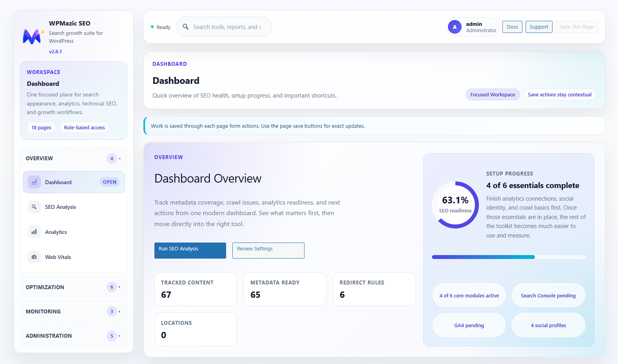The width and height of the screenshot is (618, 364).
Task: Click the Tracked Content card showing 67
Action: click(196, 289)
